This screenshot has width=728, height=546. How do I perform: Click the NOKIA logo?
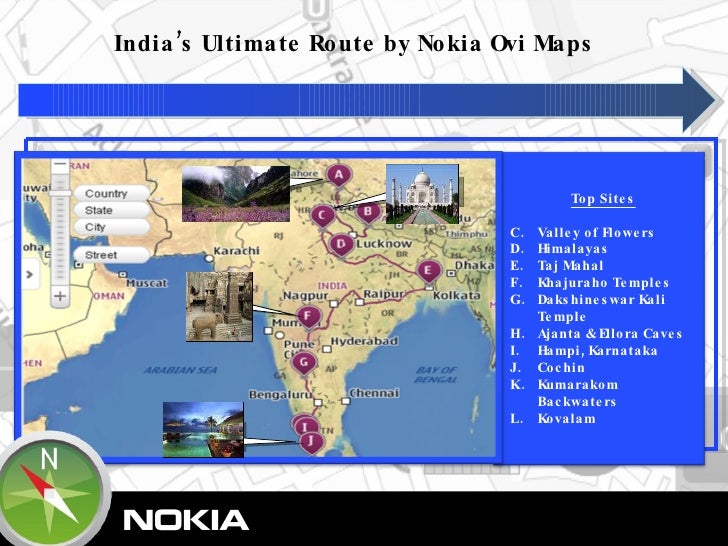point(186,520)
